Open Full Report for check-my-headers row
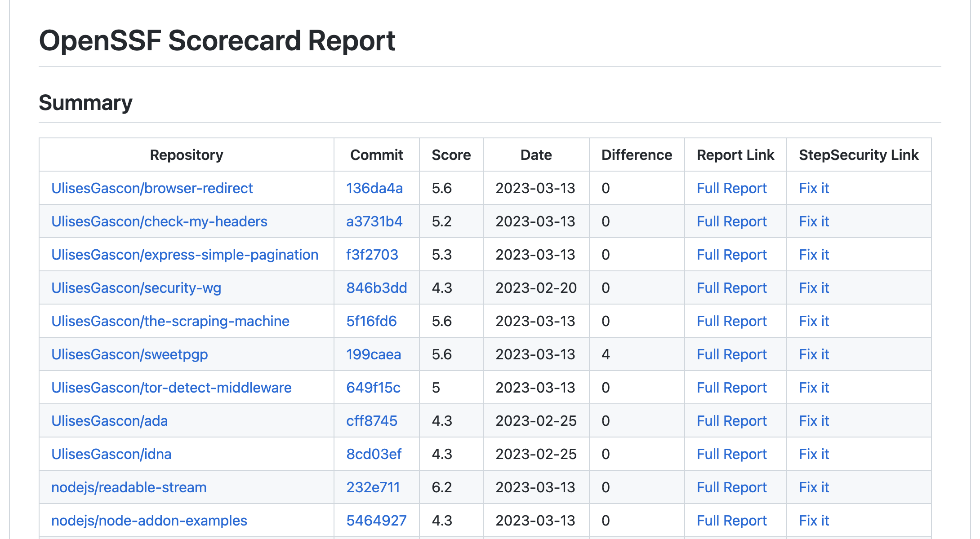980x539 pixels. click(731, 221)
